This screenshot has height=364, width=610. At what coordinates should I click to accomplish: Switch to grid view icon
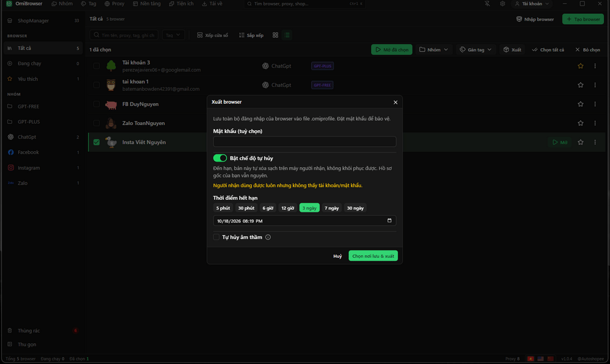275,35
